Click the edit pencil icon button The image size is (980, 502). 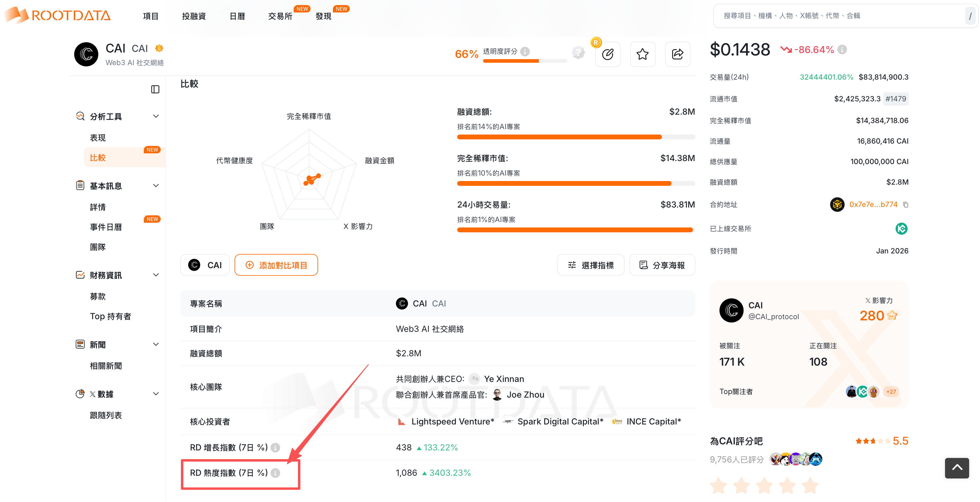tap(608, 54)
